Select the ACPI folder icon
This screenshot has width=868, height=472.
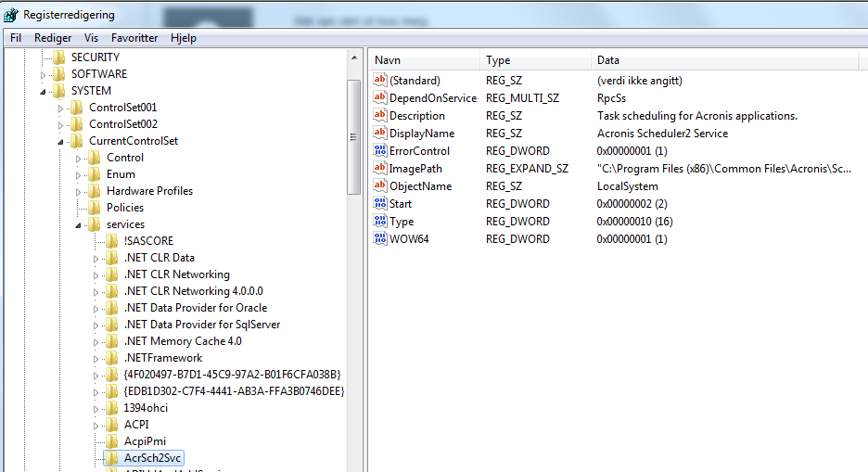click(x=112, y=425)
